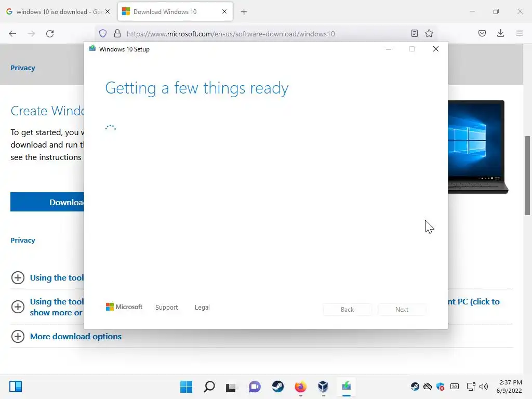This screenshot has height=399, width=532.
Task: Click the volume speaker tray icon
Action: pyautogui.click(x=484, y=387)
